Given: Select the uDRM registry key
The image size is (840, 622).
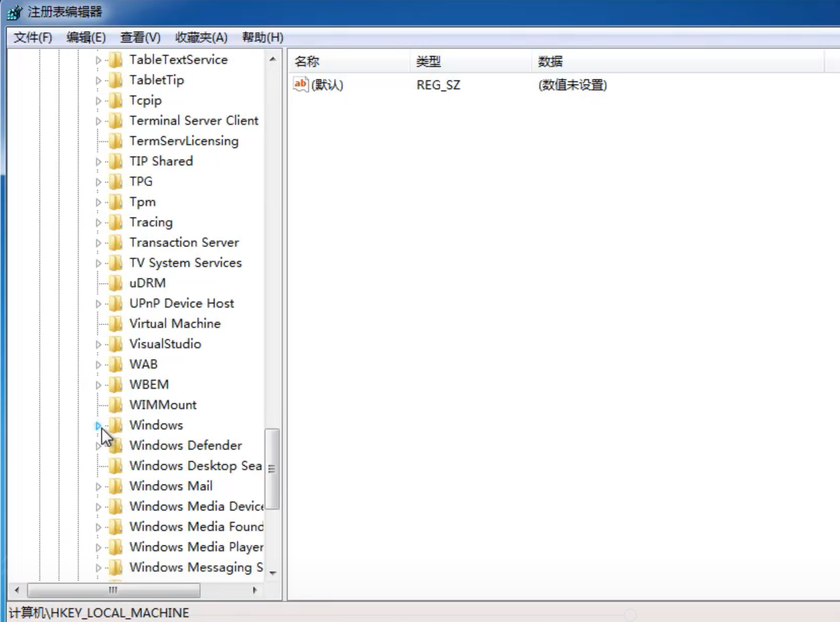Looking at the screenshot, I should coord(149,283).
